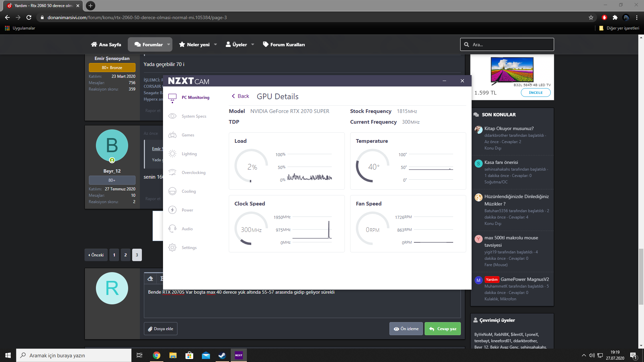Go Back from GPU Details
This screenshot has height=362, width=644.
tap(240, 96)
